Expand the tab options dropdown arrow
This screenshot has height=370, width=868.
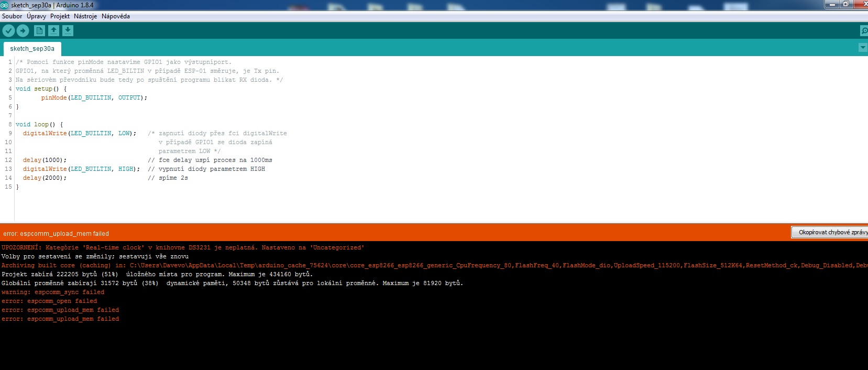(863, 48)
